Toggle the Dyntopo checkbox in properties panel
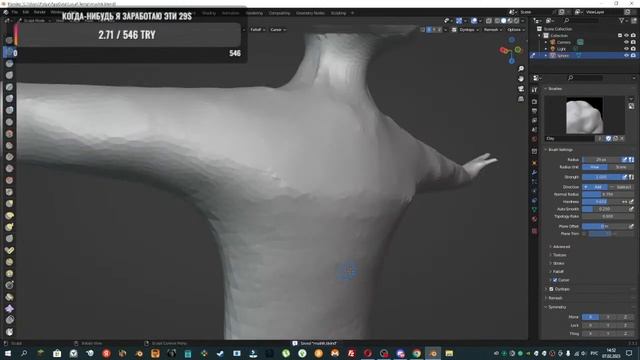Screen dimensions: 640x360 (x=551, y=289)
